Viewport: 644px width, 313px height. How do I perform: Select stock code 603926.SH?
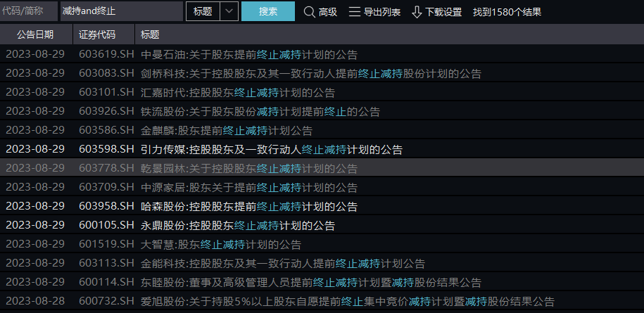106,111
